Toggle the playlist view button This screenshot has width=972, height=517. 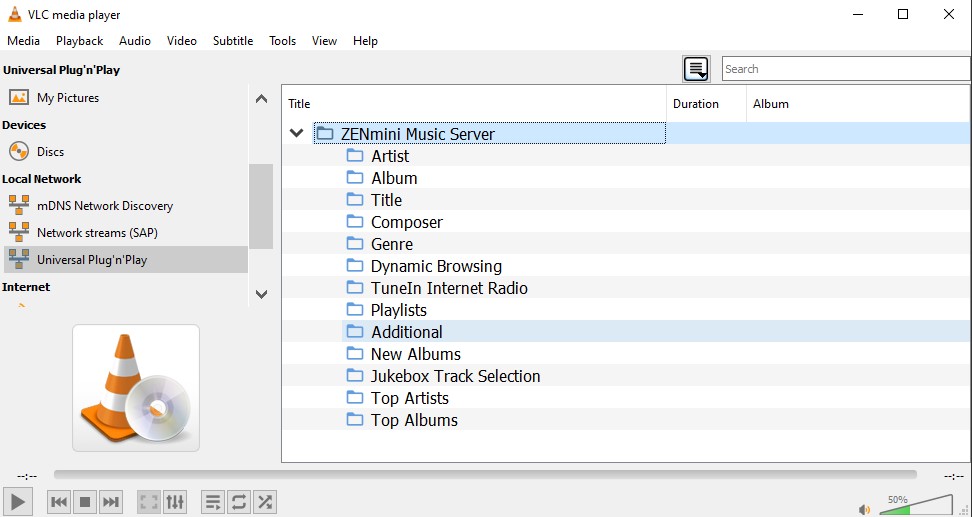click(213, 502)
